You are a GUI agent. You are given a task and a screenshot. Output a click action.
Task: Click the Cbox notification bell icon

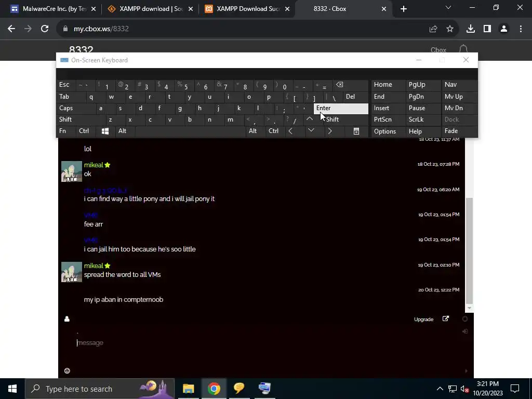point(463,49)
